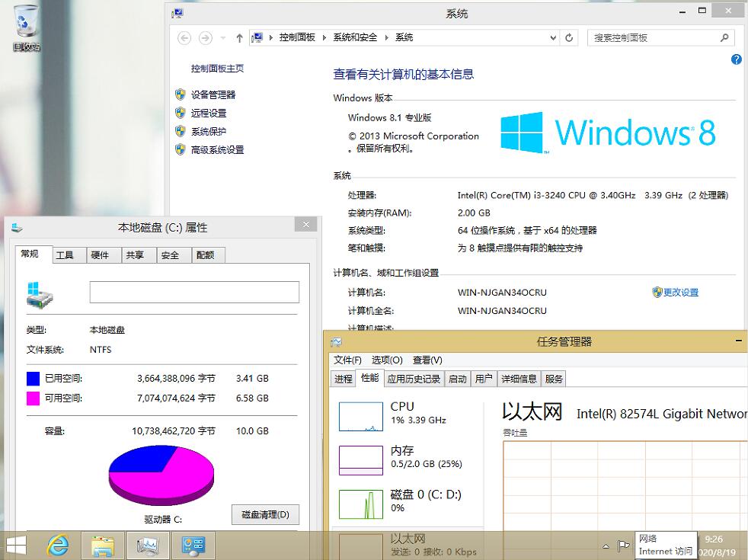This screenshot has width=748, height=560.
Task: Open File Explorer from the taskbar
Action: [103, 546]
